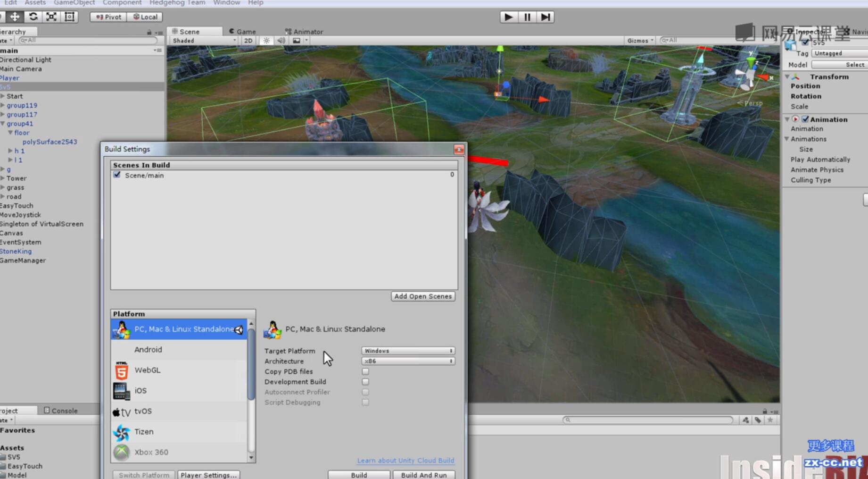Select the Rotate tool in toolbar

click(x=33, y=17)
